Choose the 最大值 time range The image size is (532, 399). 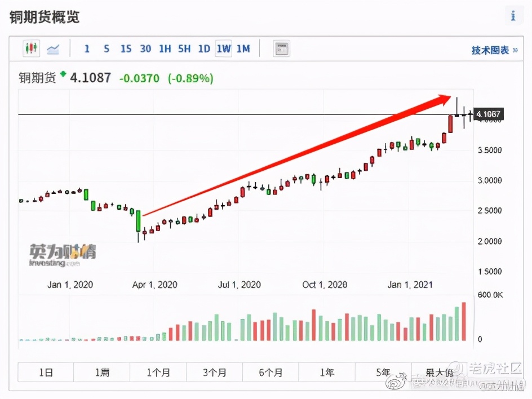click(440, 373)
